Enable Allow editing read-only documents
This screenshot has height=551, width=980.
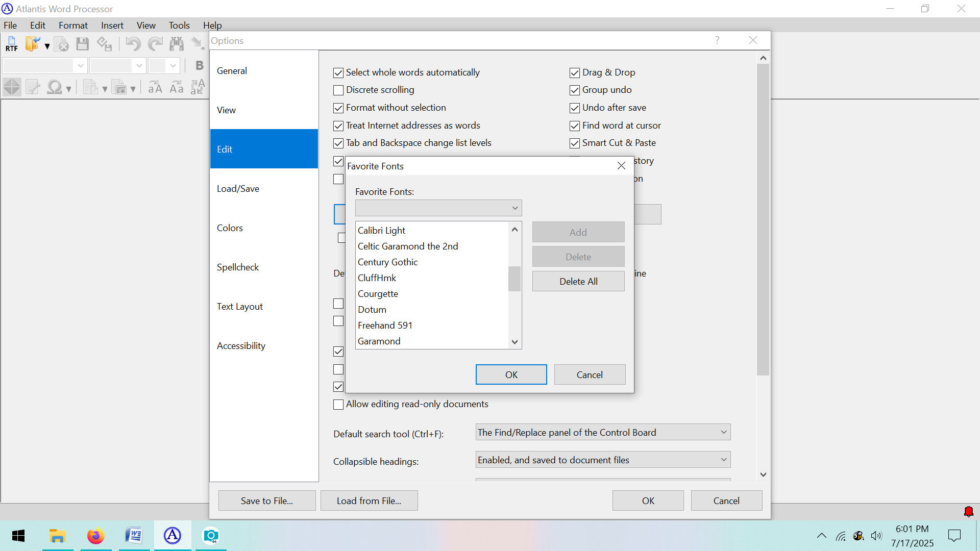pos(338,405)
